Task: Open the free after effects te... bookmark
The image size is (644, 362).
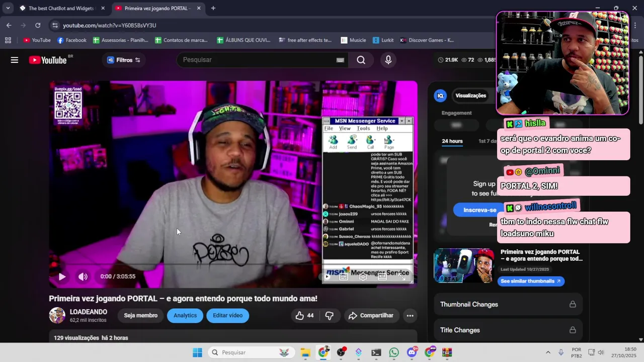Action: tap(305, 40)
